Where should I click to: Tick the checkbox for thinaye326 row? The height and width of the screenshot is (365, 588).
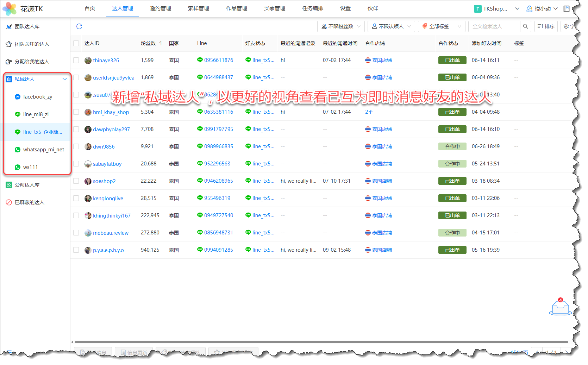coord(76,60)
